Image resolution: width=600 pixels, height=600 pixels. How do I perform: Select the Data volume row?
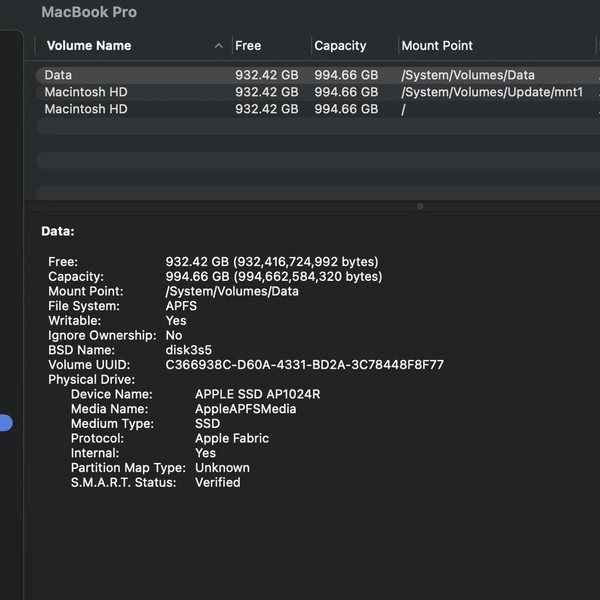click(x=318, y=75)
